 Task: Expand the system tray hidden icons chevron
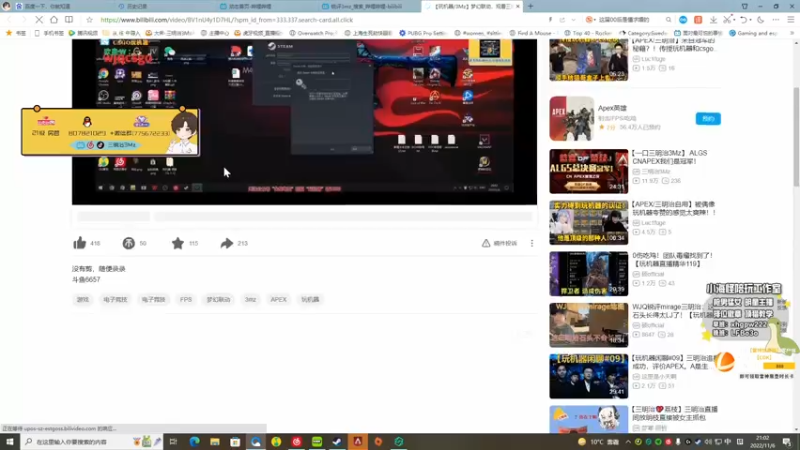(628, 442)
